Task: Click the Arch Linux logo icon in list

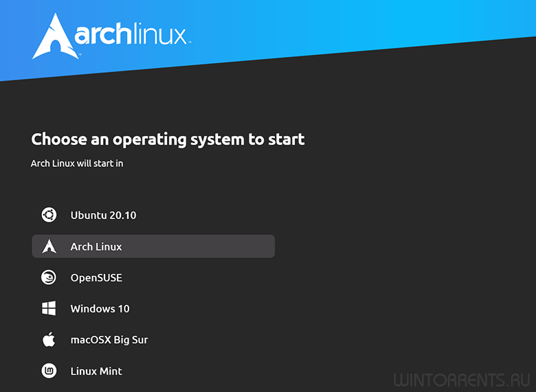Action: click(x=49, y=246)
